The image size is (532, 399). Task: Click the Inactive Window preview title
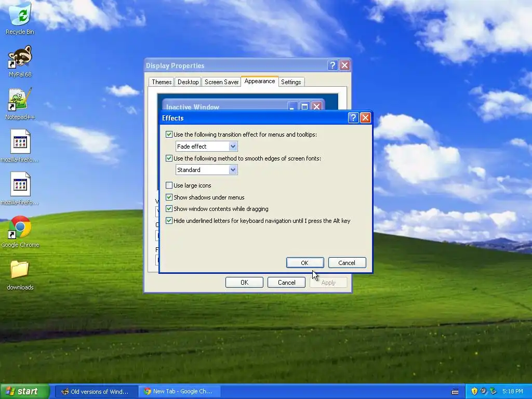(x=192, y=107)
